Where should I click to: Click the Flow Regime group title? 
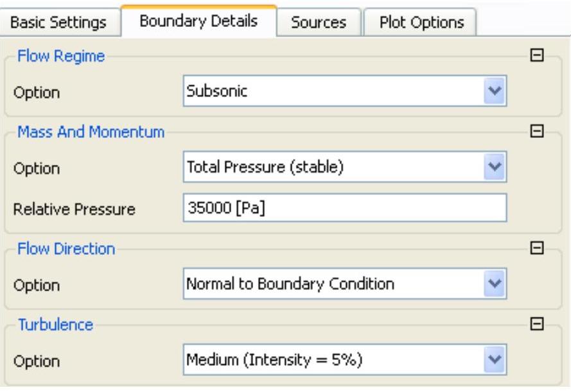click(x=60, y=56)
